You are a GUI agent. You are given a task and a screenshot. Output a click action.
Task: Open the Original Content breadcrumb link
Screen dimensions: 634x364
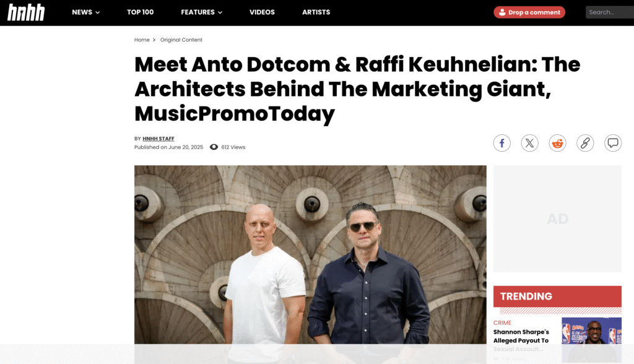181,40
